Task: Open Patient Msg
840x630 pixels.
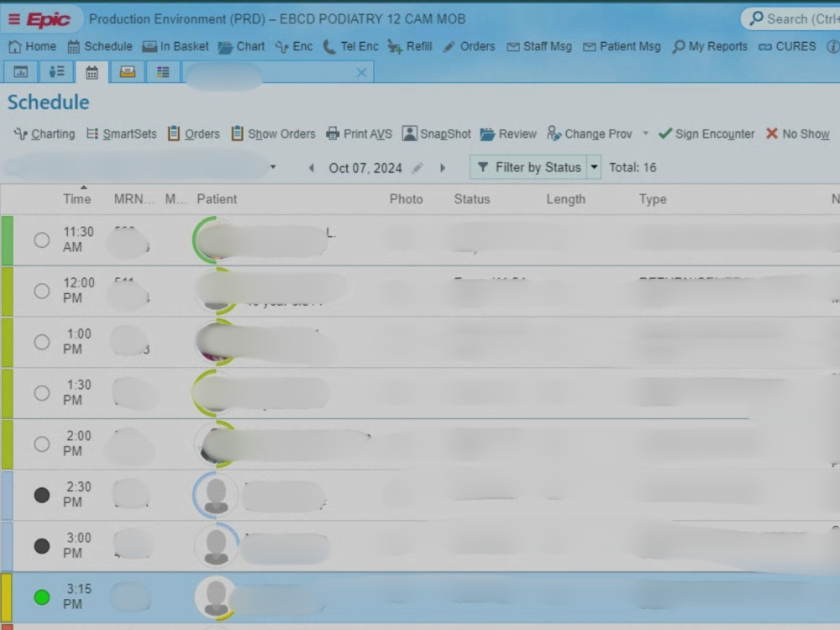Action: point(622,46)
